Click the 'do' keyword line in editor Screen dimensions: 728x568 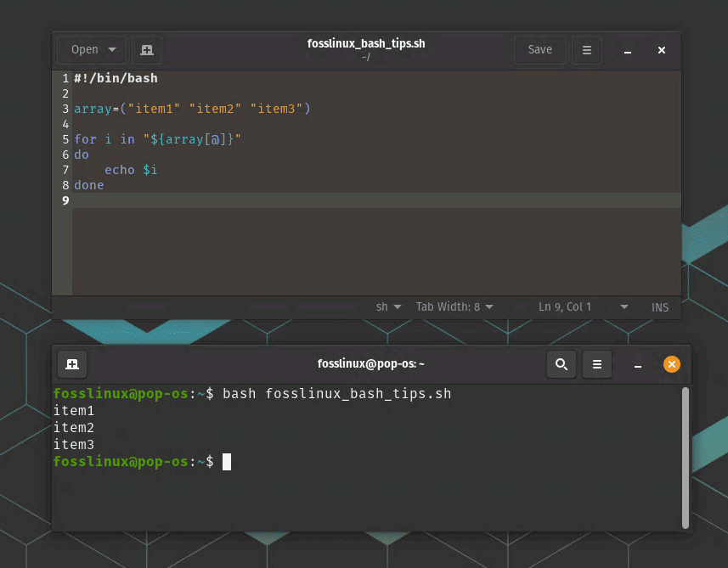[x=82, y=155]
